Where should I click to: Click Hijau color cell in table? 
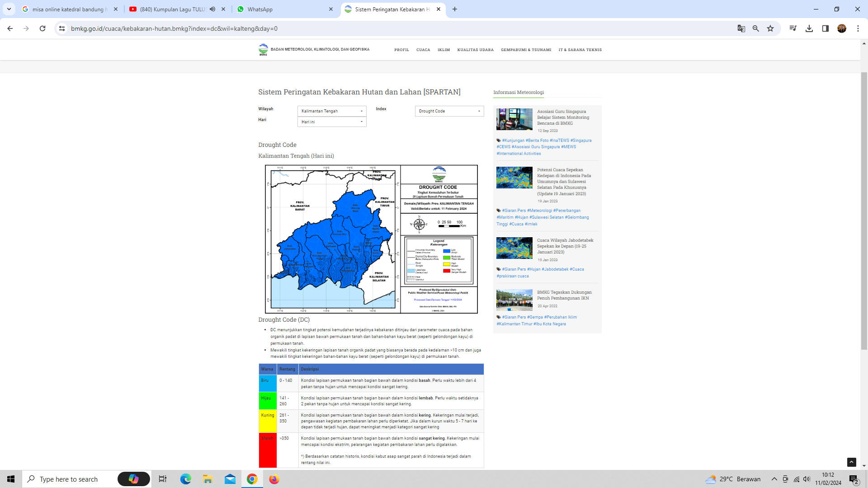tap(268, 401)
